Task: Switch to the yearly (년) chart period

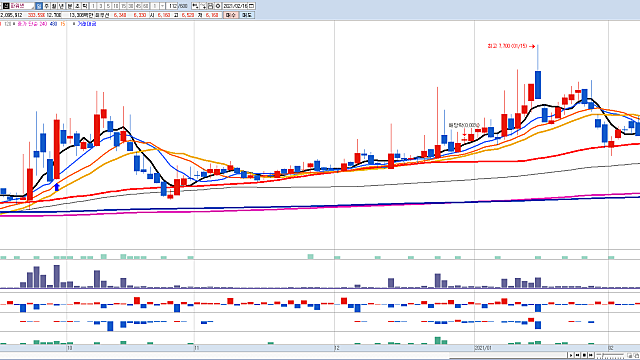Action: [x=61, y=6]
